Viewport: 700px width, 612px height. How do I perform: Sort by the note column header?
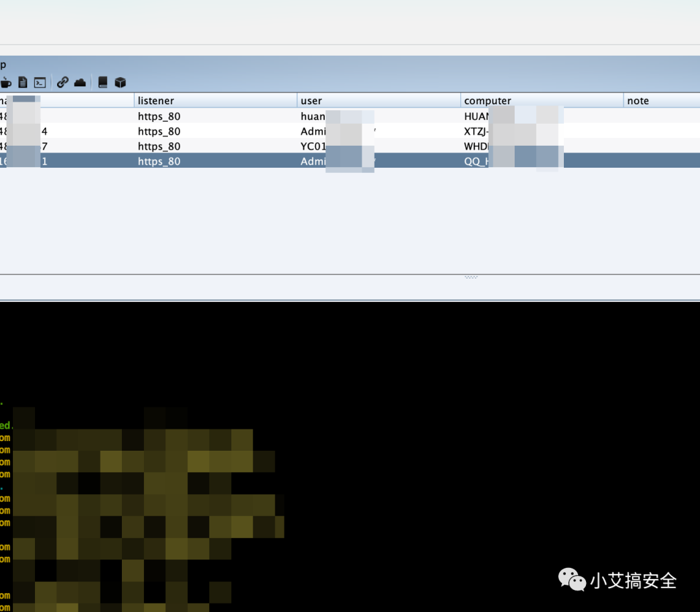(x=662, y=101)
